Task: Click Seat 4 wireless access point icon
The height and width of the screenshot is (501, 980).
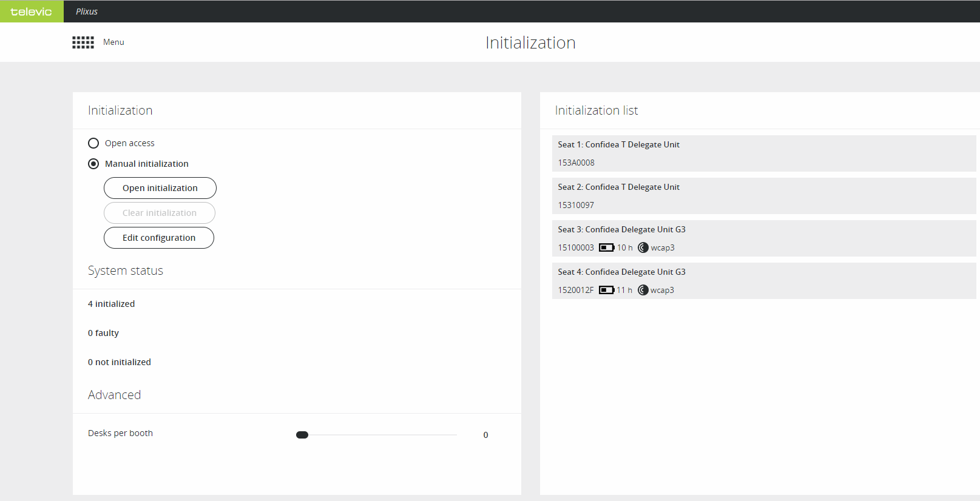Action: pos(643,290)
